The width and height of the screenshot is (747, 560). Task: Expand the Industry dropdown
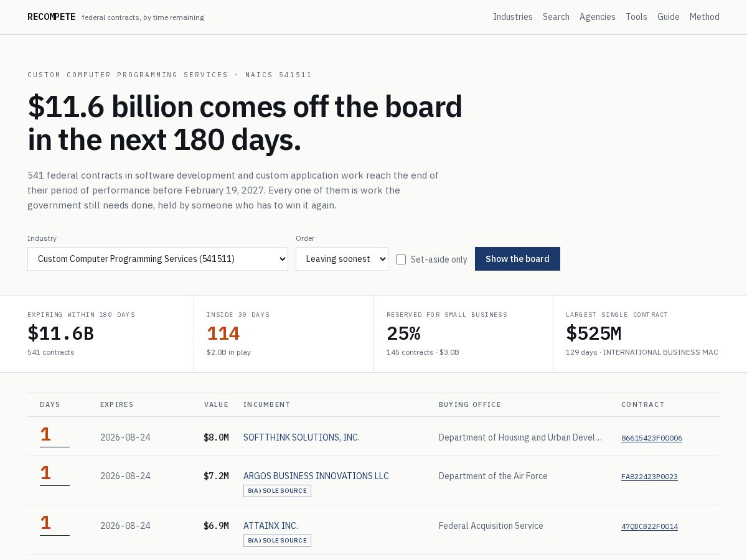click(157, 259)
